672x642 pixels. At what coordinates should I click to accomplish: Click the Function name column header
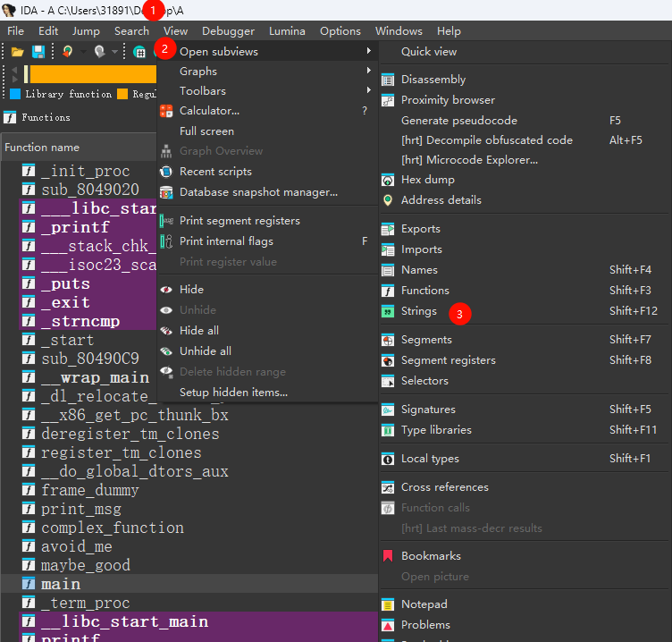[x=80, y=148]
